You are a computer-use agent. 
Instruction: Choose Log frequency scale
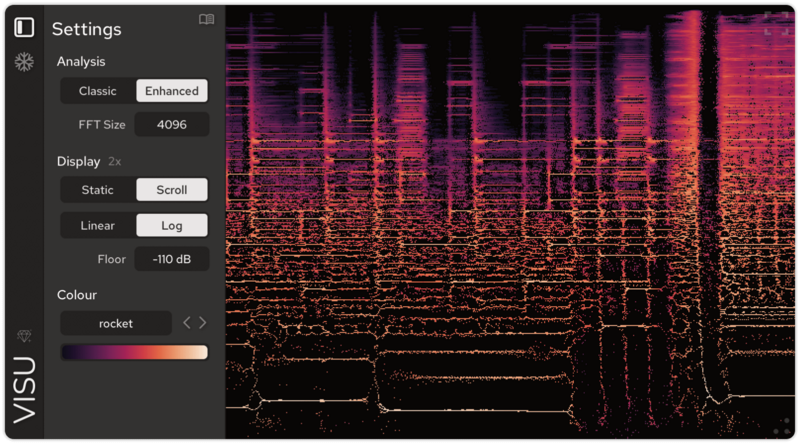point(172,226)
